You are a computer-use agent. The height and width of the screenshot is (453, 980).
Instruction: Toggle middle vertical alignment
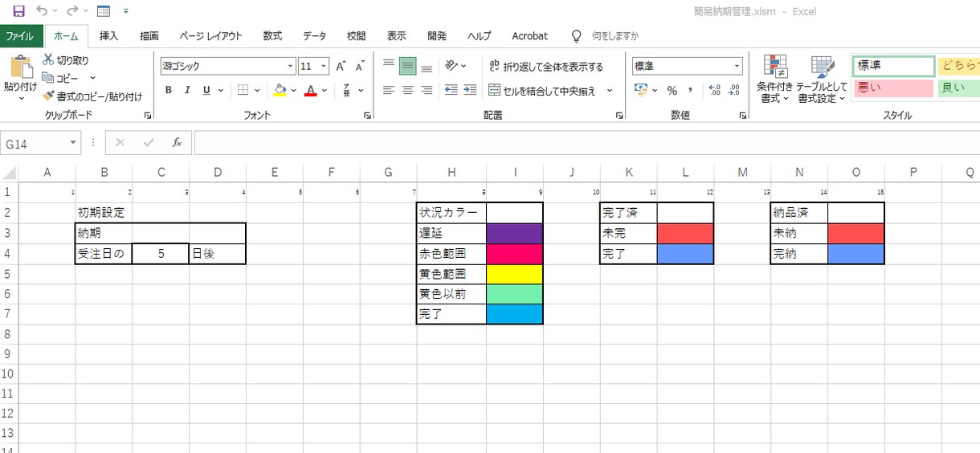point(408,66)
